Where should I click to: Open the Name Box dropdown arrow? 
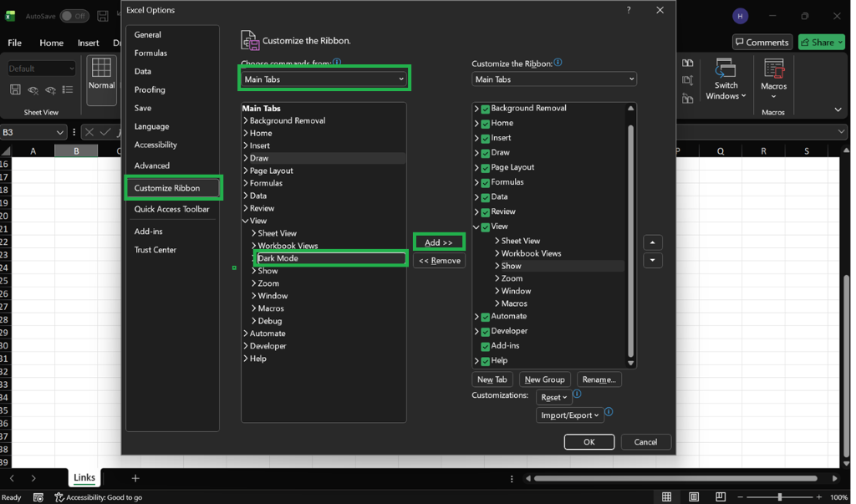[59, 132]
